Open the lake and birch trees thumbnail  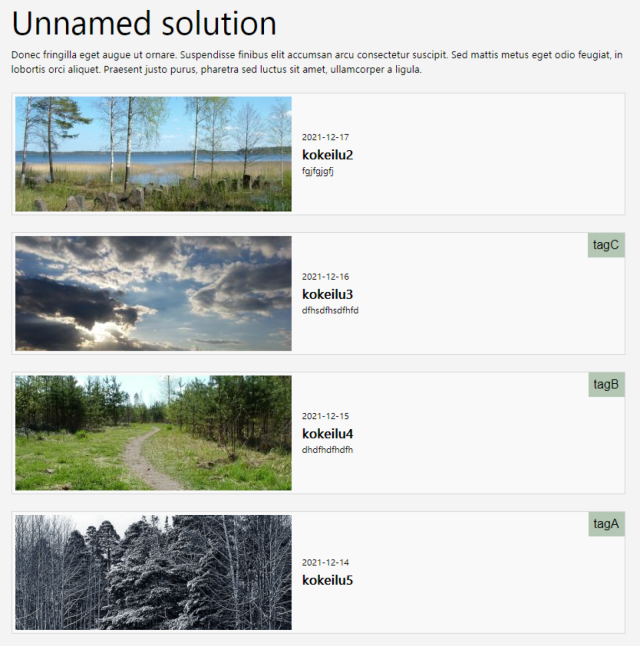pyautogui.click(x=153, y=154)
